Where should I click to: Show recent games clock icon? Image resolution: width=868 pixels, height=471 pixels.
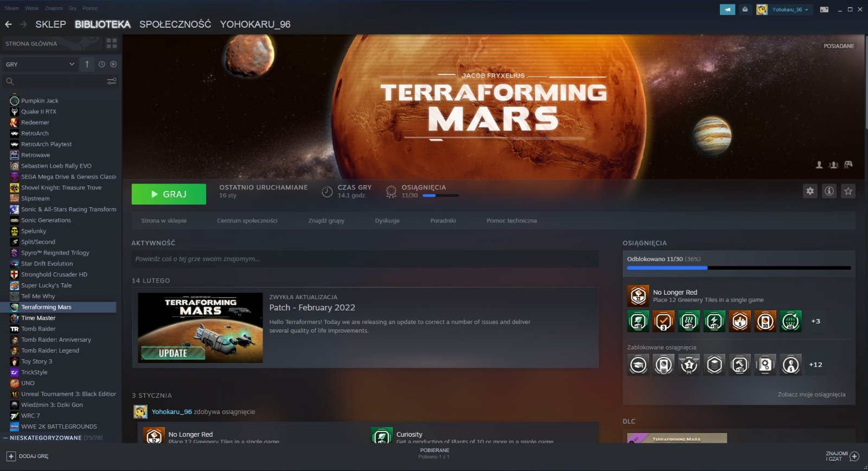click(x=102, y=64)
